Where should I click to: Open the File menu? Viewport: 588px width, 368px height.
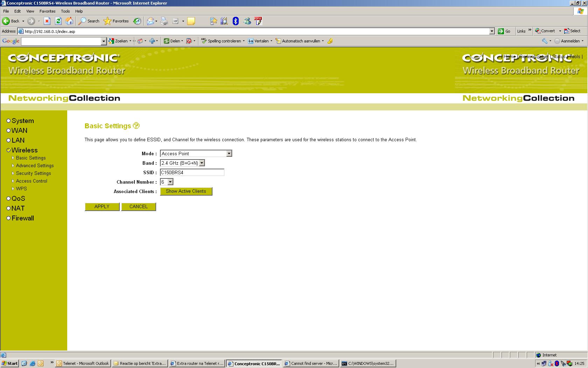point(6,11)
